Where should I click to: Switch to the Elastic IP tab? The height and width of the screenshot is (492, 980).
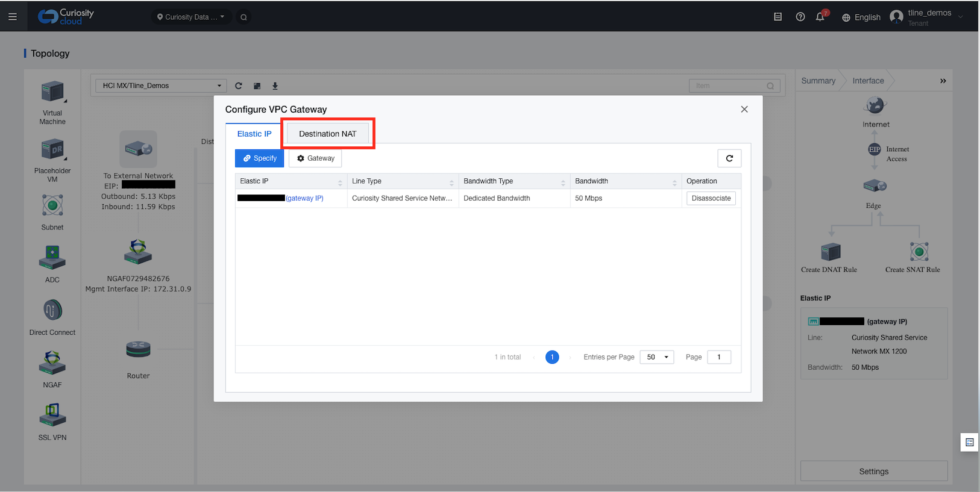click(x=254, y=134)
